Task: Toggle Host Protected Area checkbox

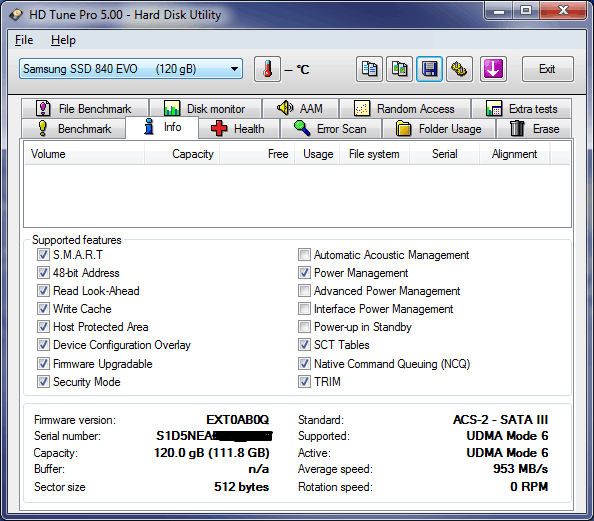Action: (43, 327)
